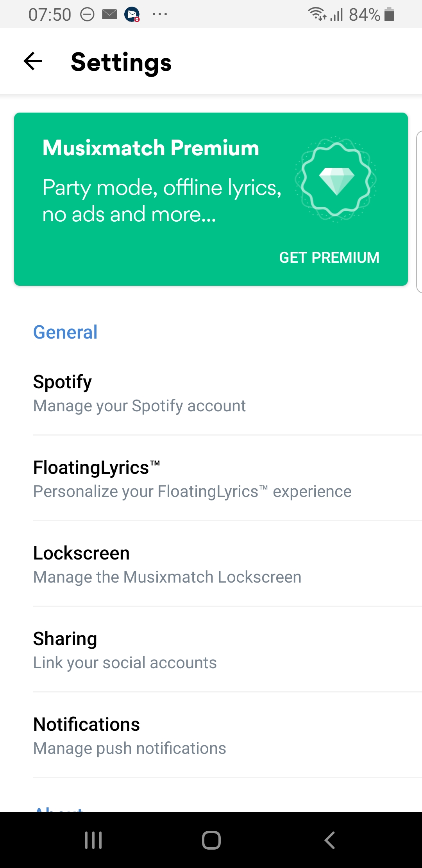Tap the Premium diamond badge icon
422x868 pixels.
336,180
